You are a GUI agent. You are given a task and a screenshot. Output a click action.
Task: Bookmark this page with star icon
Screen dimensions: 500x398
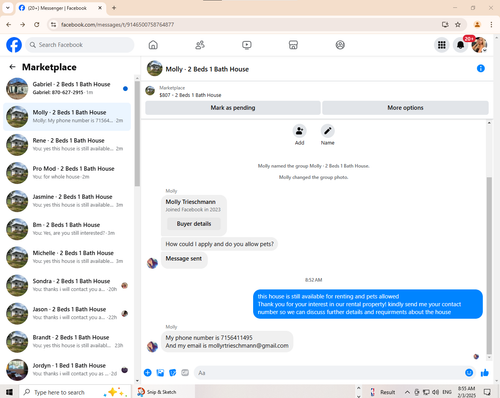coord(458,24)
